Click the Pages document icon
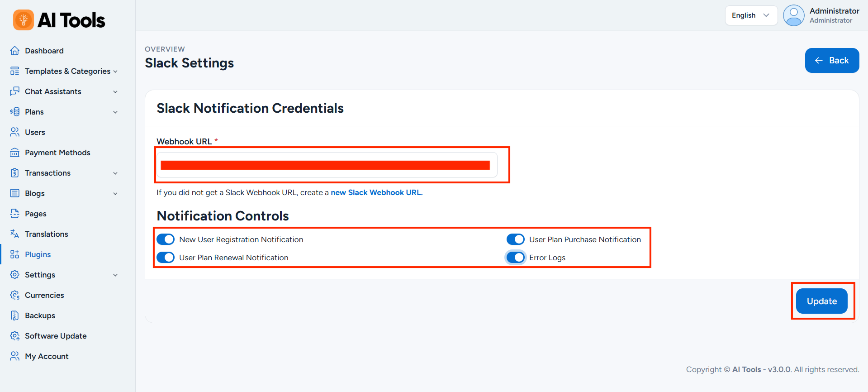 15,214
